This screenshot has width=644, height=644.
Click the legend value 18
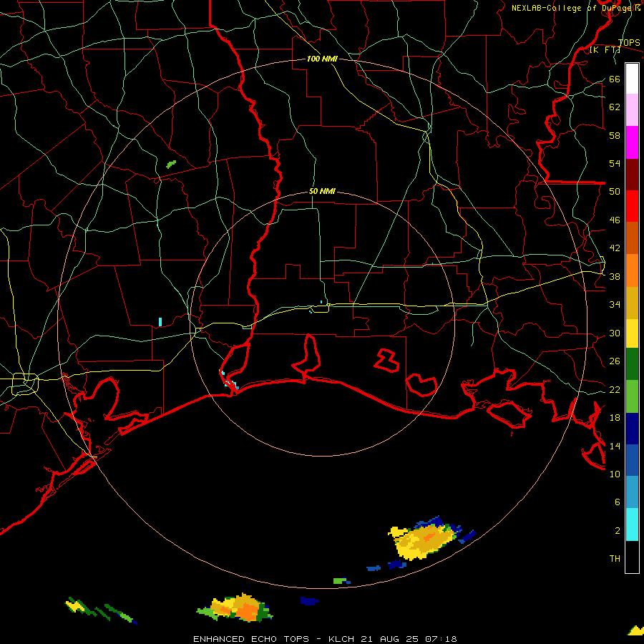615,418
